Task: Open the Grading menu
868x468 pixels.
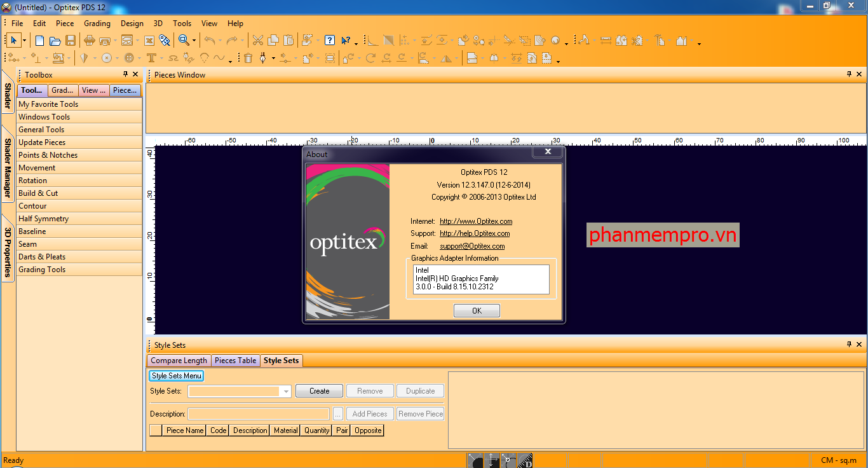Action: tap(97, 24)
